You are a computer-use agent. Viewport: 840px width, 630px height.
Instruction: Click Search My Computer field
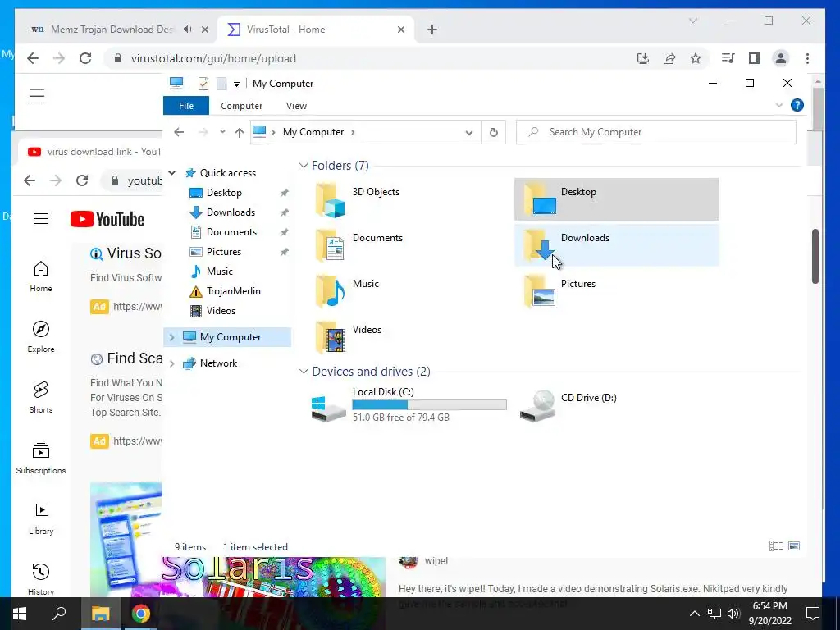(655, 132)
